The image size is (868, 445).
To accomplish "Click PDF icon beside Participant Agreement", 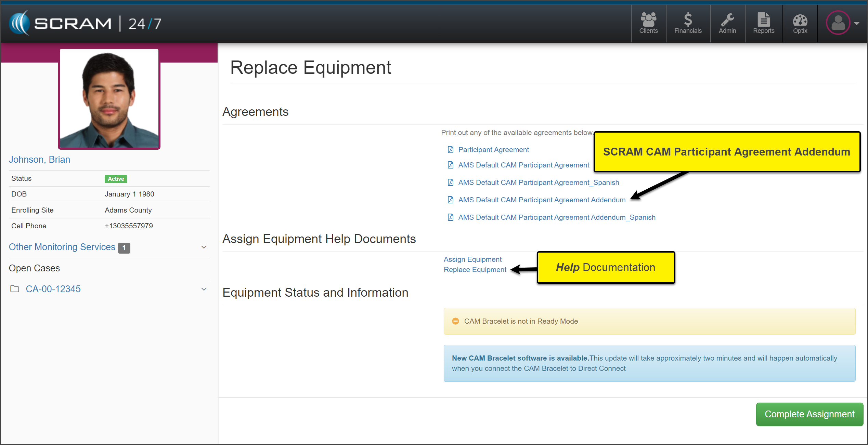I will [451, 150].
